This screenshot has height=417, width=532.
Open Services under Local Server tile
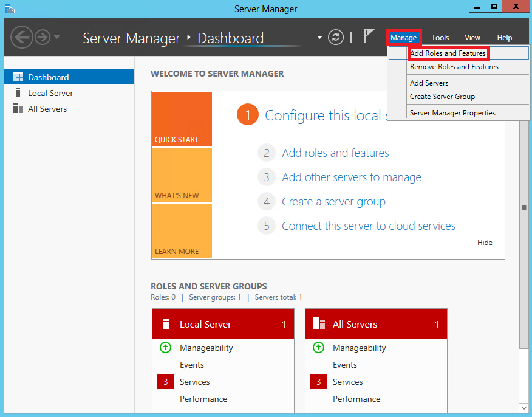(x=195, y=382)
